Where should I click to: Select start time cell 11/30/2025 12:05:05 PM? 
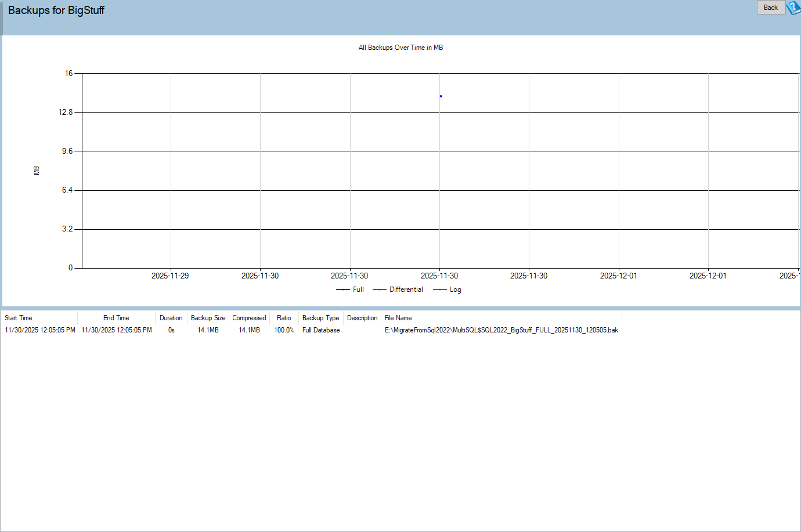(x=40, y=330)
